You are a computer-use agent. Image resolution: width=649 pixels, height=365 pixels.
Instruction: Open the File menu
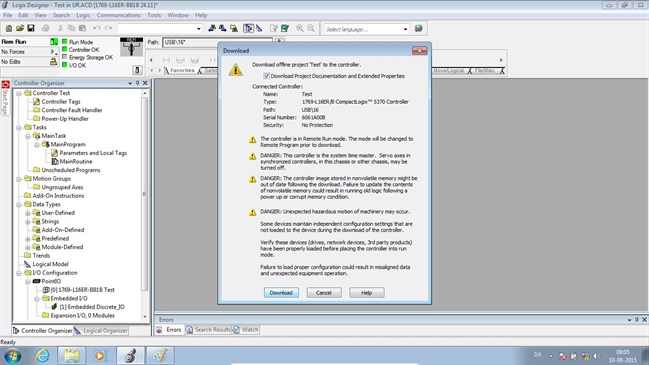7,15
